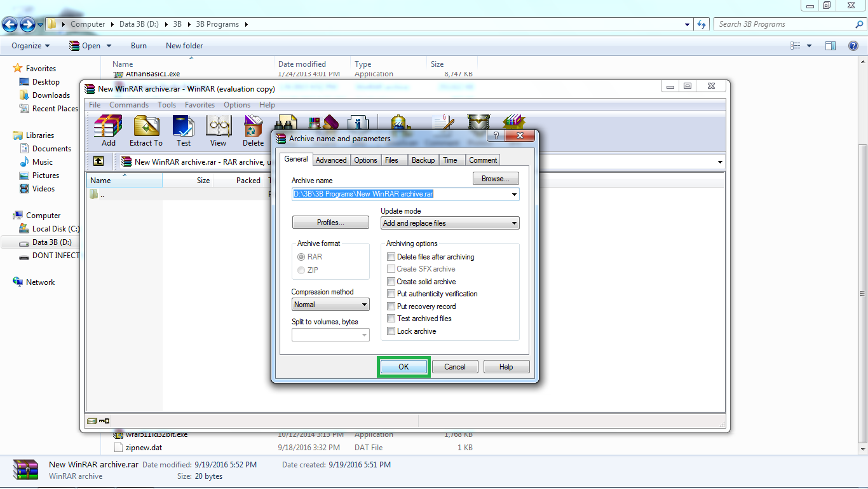Open Network in Explorer sidebar

pyautogui.click(x=34, y=282)
